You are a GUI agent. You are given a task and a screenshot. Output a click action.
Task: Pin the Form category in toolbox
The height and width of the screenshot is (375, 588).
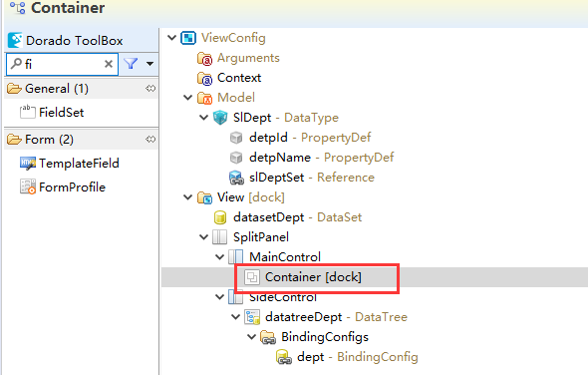pos(150,140)
